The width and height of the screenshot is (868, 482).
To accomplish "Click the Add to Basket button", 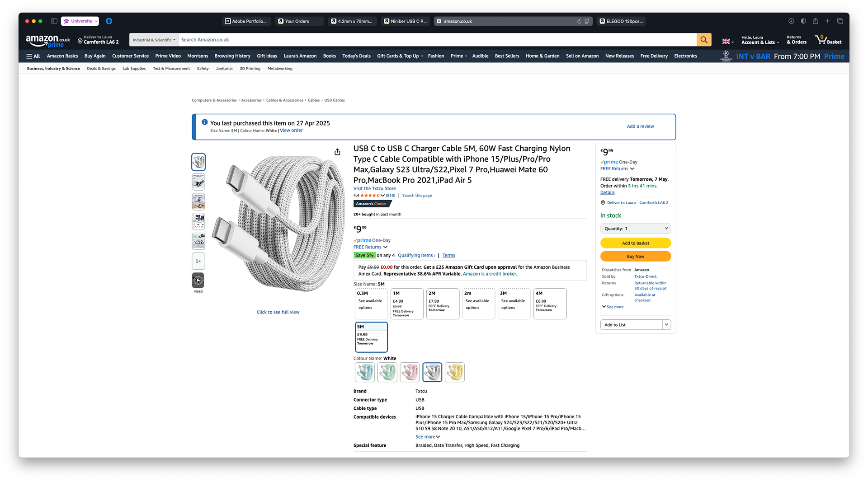I will point(636,243).
